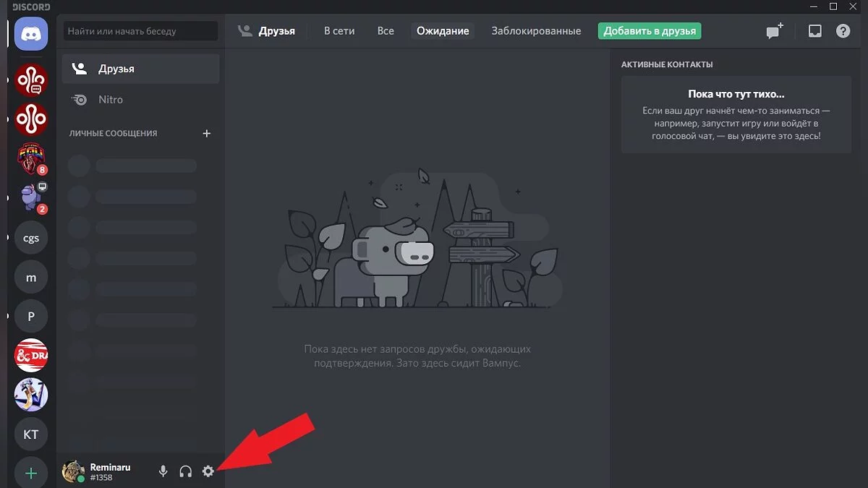
Task: Select Друзья in the sidebar
Action: 140,69
